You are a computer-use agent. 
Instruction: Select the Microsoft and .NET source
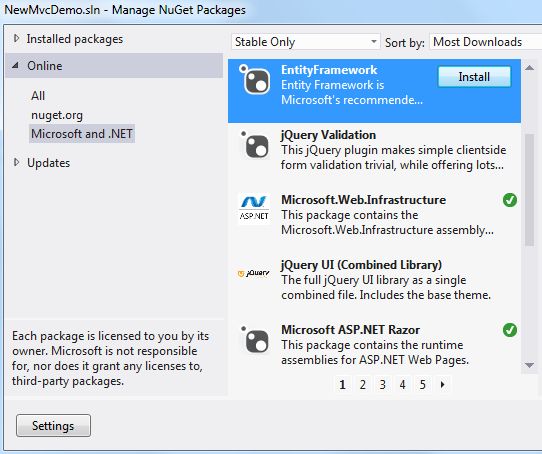coord(82,134)
